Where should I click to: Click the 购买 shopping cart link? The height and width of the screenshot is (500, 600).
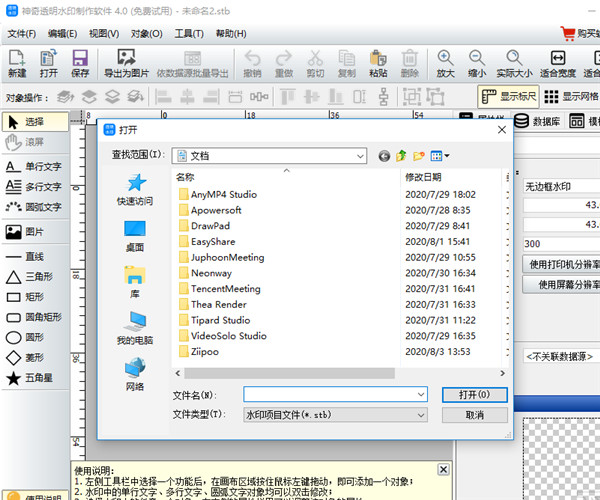point(580,34)
